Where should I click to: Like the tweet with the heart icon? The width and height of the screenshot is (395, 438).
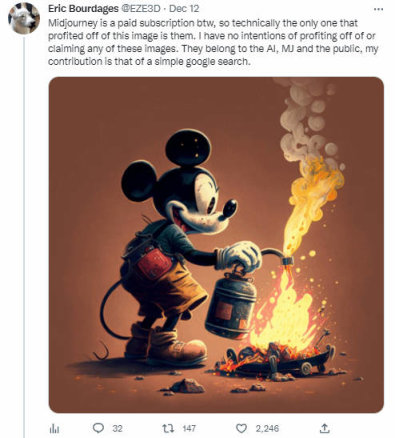241,428
